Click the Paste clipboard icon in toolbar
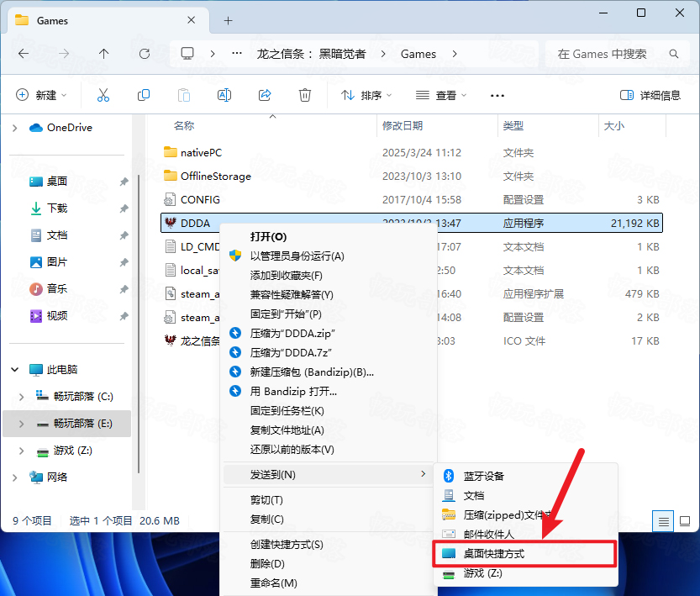Screen dimensions: 700x596 [184, 95]
